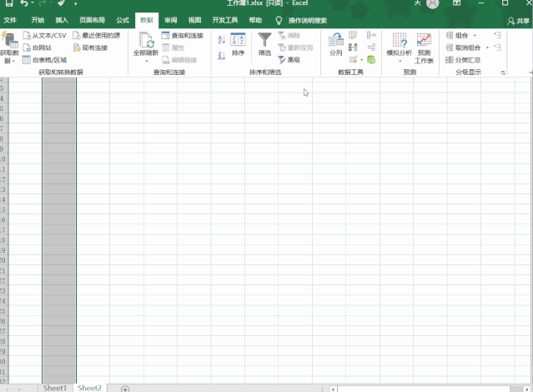The height and width of the screenshot is (392, 533).
Task: Click the Sort A to Z ascending icon
Action: point(222,39)
